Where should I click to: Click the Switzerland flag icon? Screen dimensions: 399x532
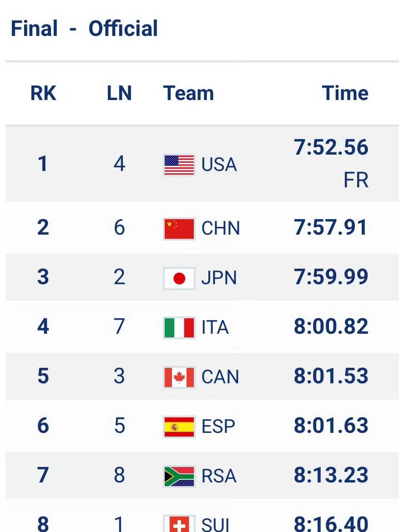pyautogui.click(x=179, y=523)
